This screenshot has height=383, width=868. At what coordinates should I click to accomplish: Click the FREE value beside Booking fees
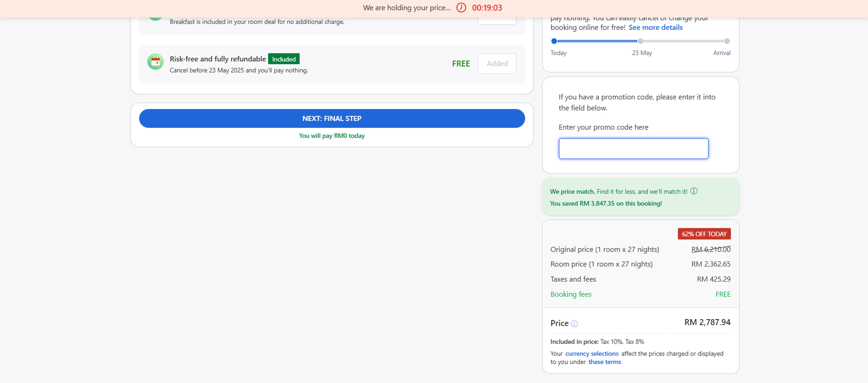(x=723, y=294)
